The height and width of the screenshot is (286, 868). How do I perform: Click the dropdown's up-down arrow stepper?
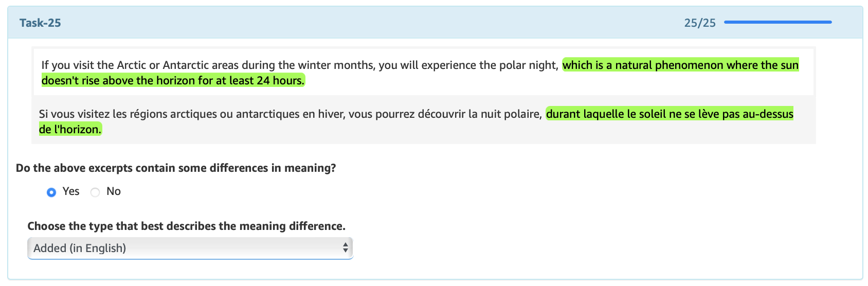click(x=346, y=248)
